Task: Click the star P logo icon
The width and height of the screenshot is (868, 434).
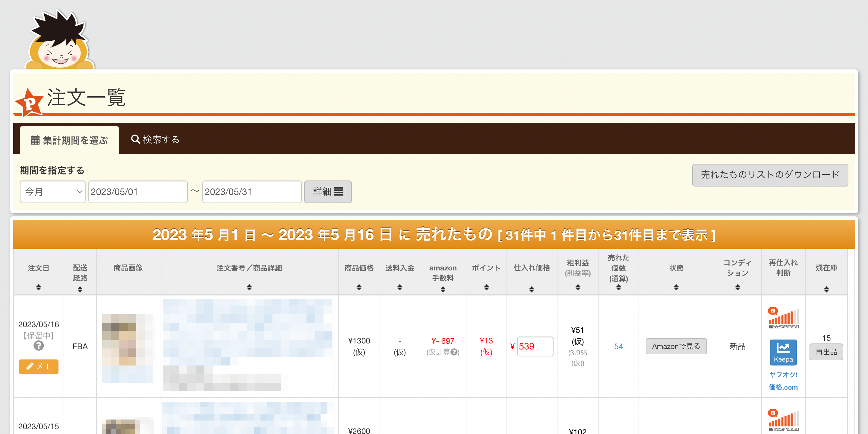Action: pos(29,103)
